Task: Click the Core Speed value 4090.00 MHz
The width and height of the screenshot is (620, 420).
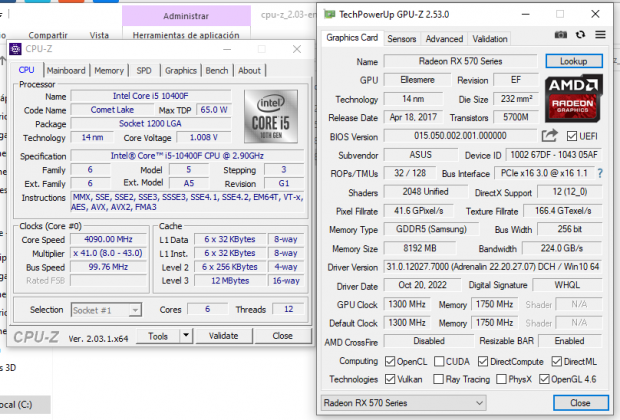Action: tap(108, 239)
